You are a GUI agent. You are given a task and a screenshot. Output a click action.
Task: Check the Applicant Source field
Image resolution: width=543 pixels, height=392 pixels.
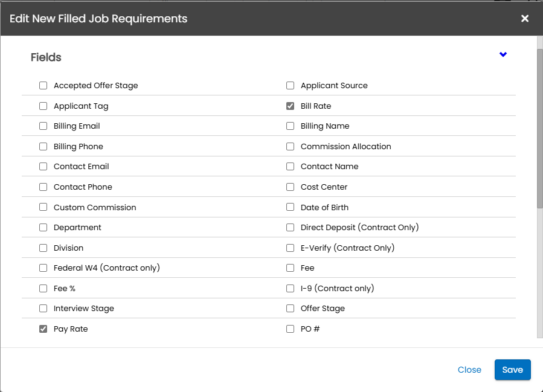click(290, 86)
